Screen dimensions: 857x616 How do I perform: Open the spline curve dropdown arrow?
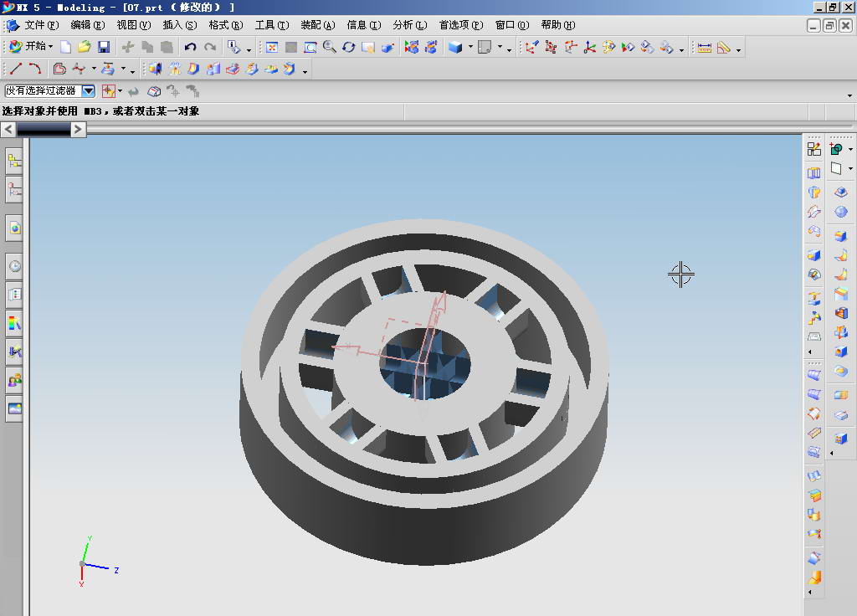click(x=94, y=69)
